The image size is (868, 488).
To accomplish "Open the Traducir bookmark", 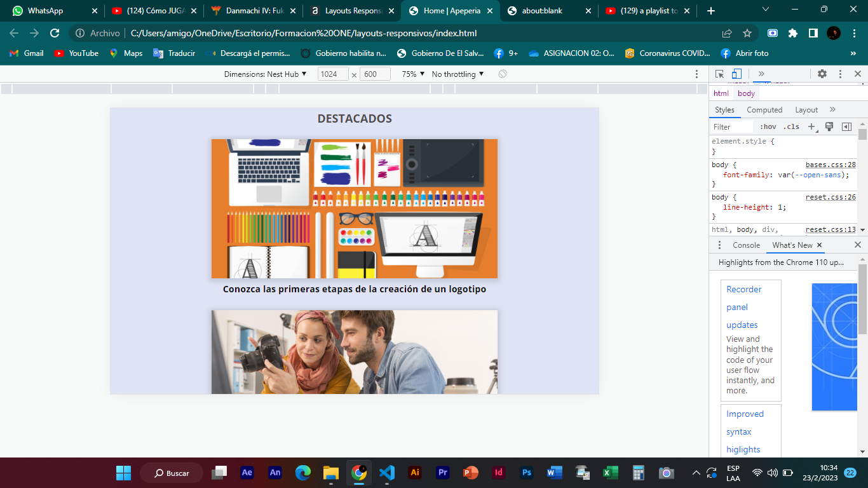I will click(x=174, y=53).
